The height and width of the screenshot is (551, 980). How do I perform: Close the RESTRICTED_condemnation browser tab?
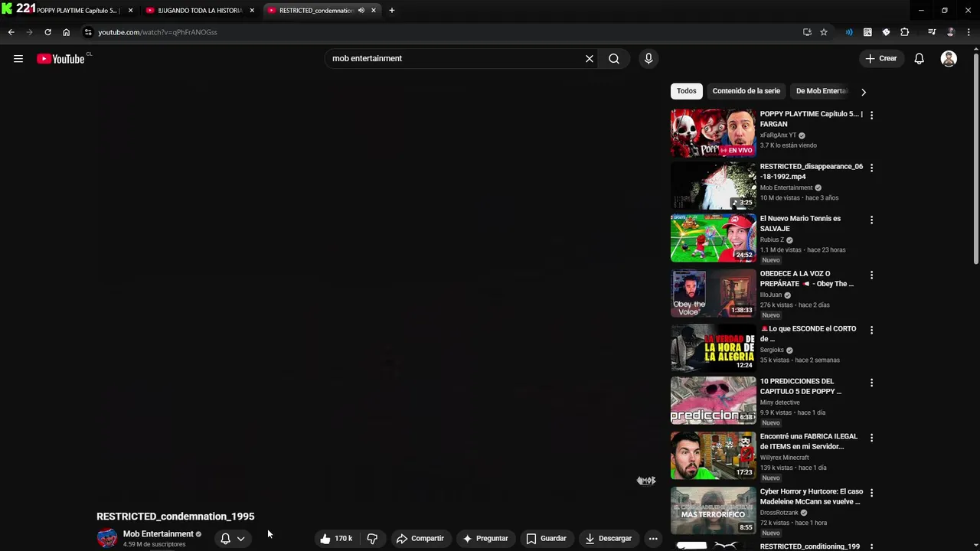click(374, 11)
